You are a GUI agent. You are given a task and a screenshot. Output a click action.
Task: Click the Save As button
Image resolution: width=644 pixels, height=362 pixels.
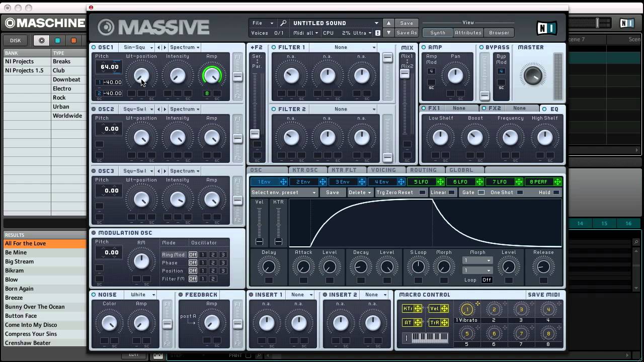coord(407,33)
